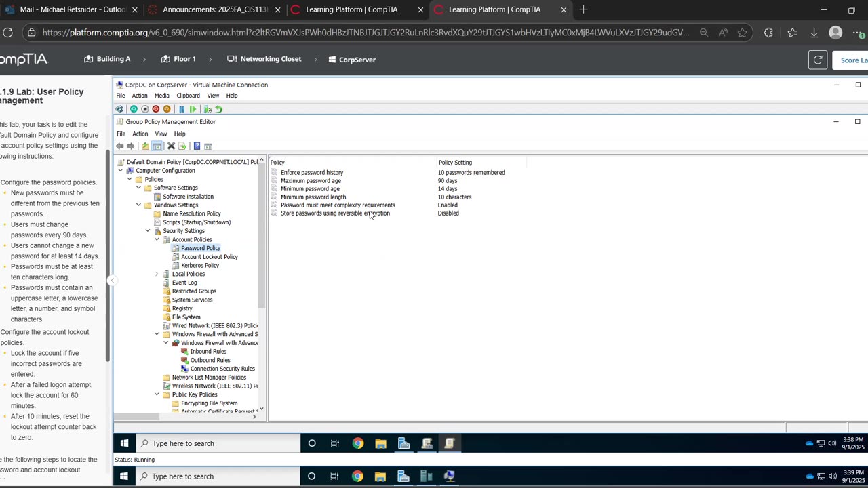
Task: Click the Forward arrow in Group Policy editor toolbar
Action: point(131,146)
